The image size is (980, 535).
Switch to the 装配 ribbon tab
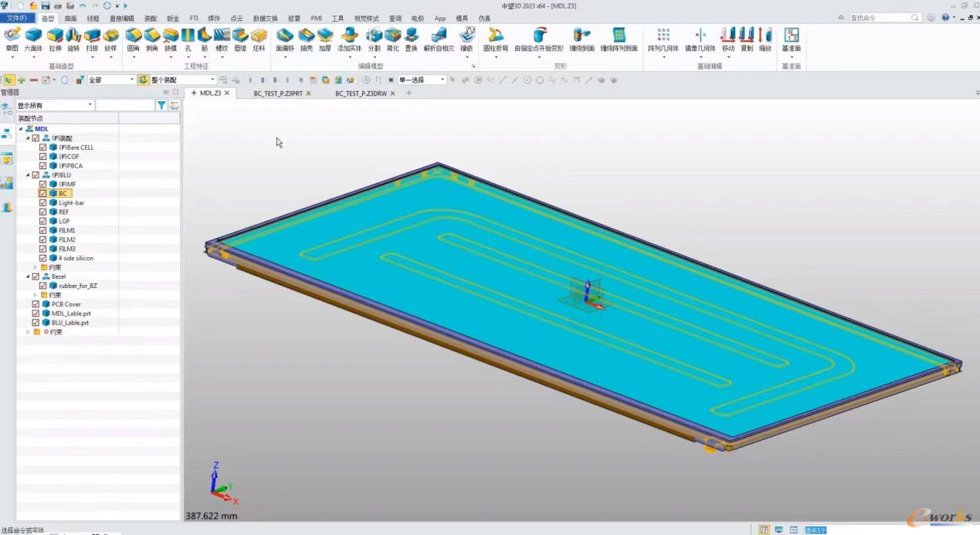coord(150,18)
